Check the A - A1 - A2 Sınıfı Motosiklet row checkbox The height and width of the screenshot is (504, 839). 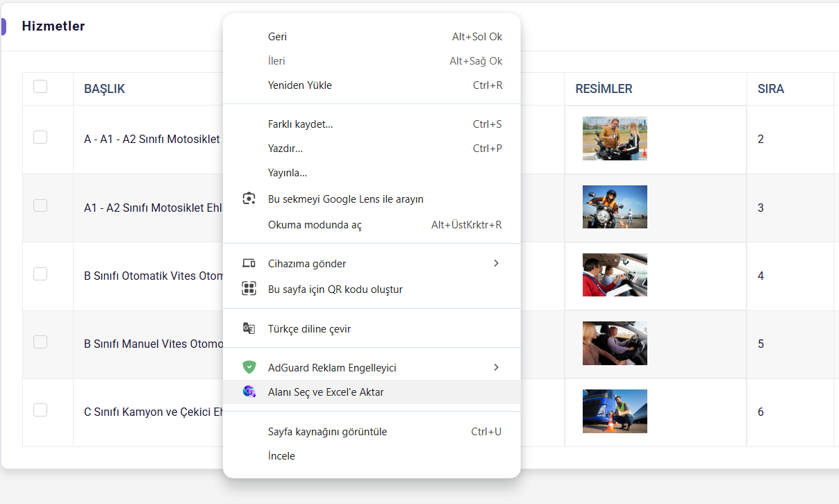40,137
